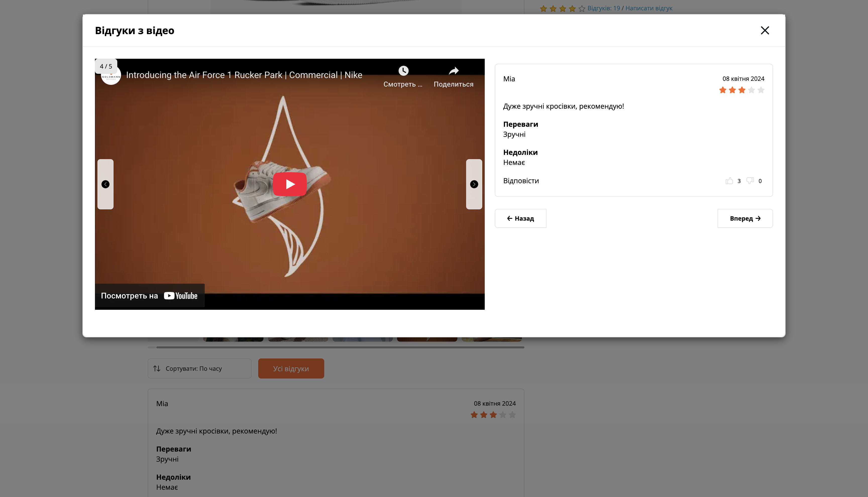Click the Вперед navigation button
The height and width of the screenshot is (497, 868).
[x=745, y=218]
